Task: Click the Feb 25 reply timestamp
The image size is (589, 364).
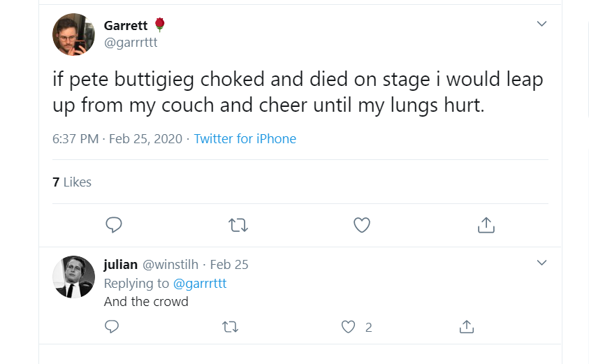Action: click(229, 265)
